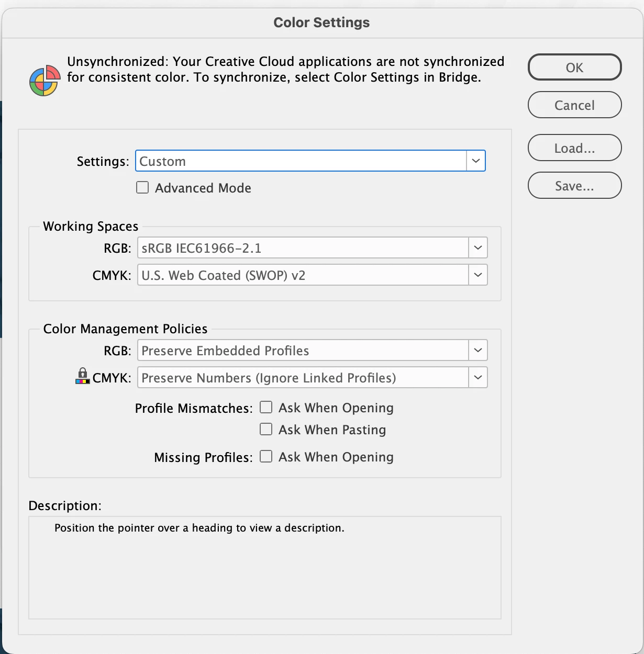Click the Description text area
The image size is (644, 654).
[265, 568]
